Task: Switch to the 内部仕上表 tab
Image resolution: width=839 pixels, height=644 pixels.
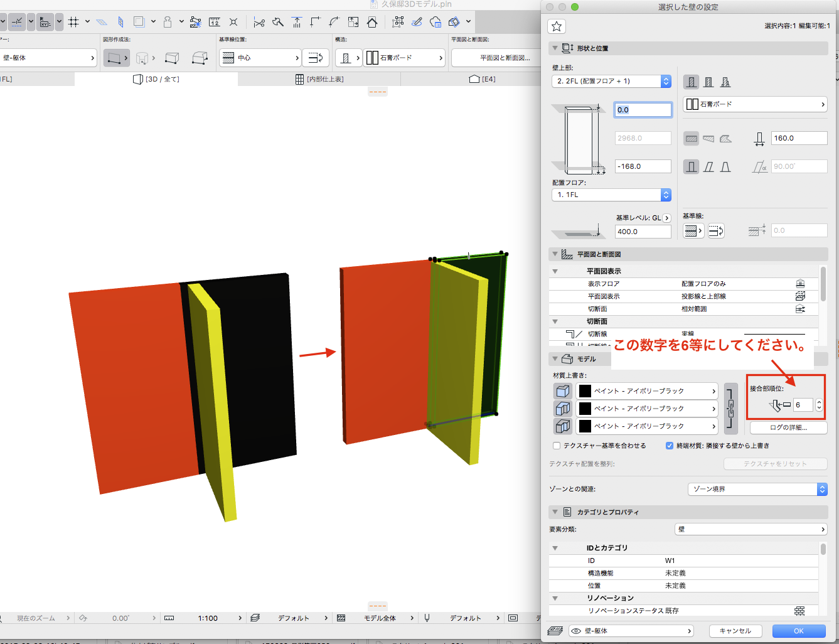Action: coord(319,79)
